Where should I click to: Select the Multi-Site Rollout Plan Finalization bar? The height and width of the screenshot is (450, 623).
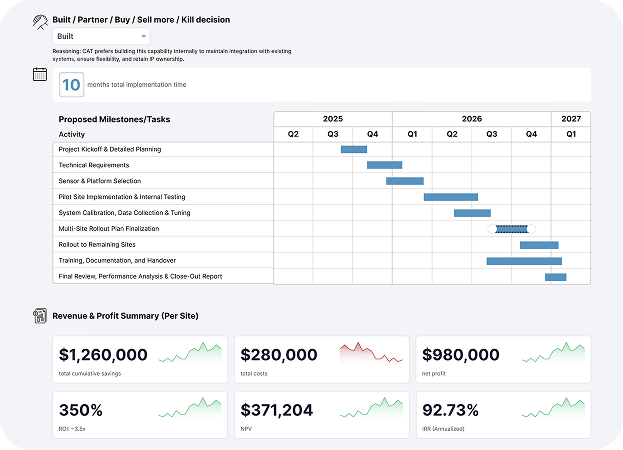point(511,229)
